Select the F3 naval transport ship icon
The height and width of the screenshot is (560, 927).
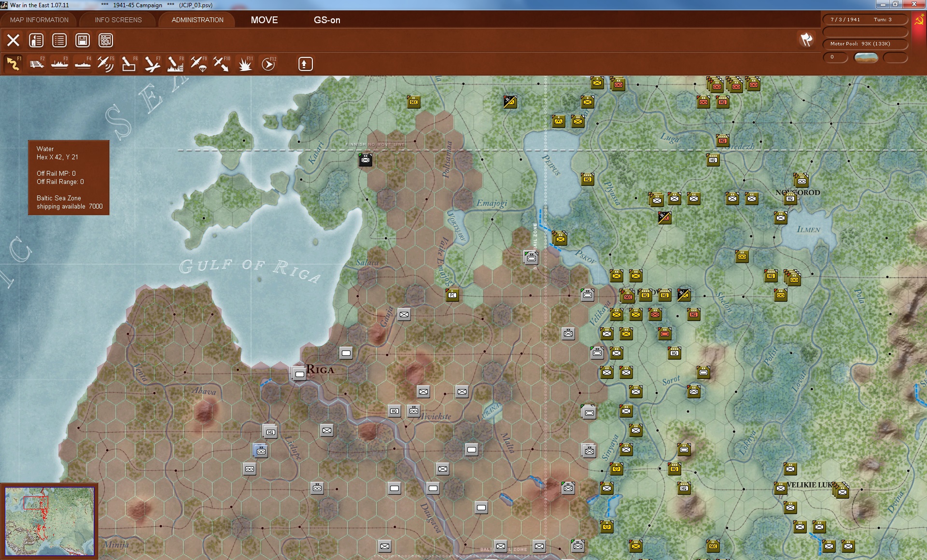click(x=59, y=64)
